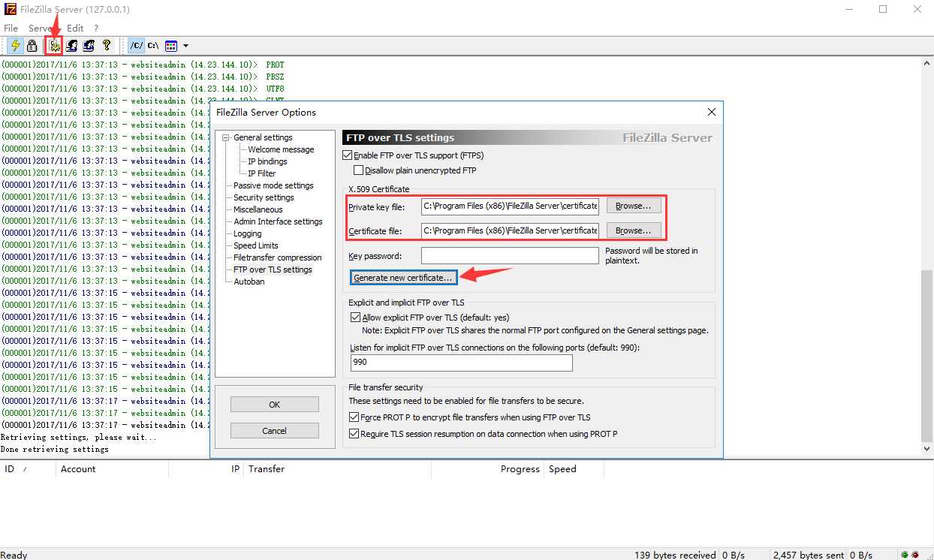934x560 pixels.
Task: Click the Progress column header
Action: pos(488,469)
